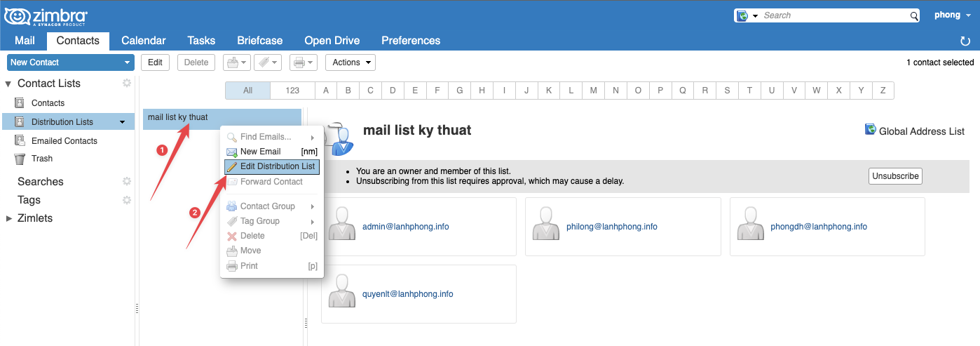Viewport: 980px width, 346px height.
Task: Open the Trash folder
Action: [42, 159]
